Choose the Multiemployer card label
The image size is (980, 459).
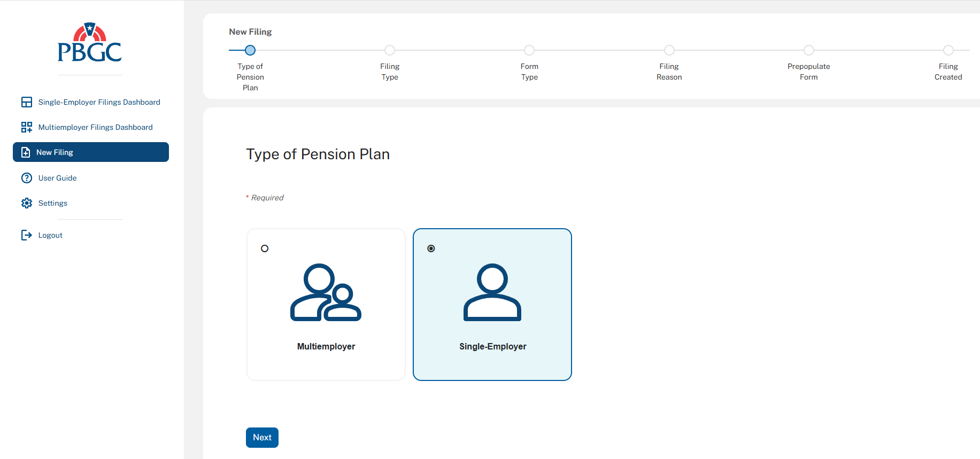(326, 346)
